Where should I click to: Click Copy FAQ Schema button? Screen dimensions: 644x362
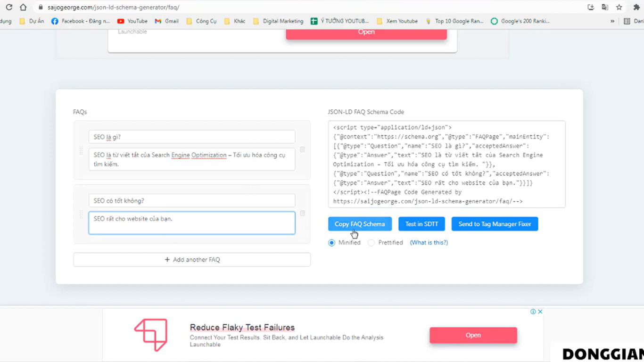360,224
